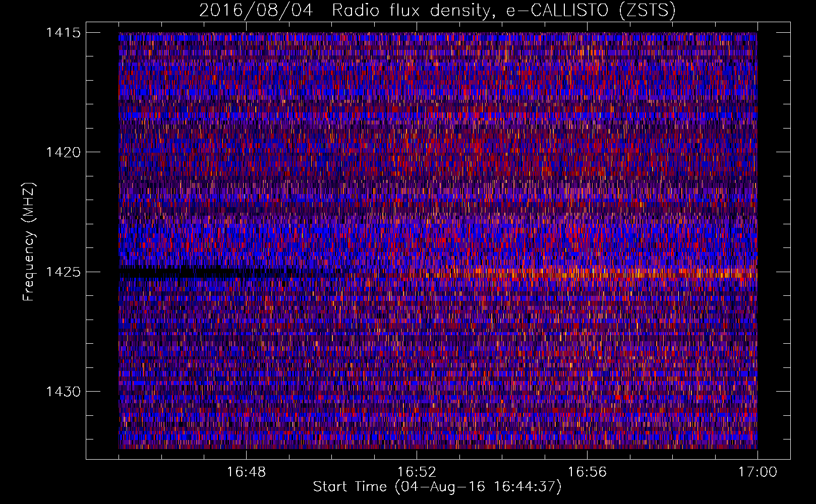Click the 16:48 time tick label

[246, 472]
